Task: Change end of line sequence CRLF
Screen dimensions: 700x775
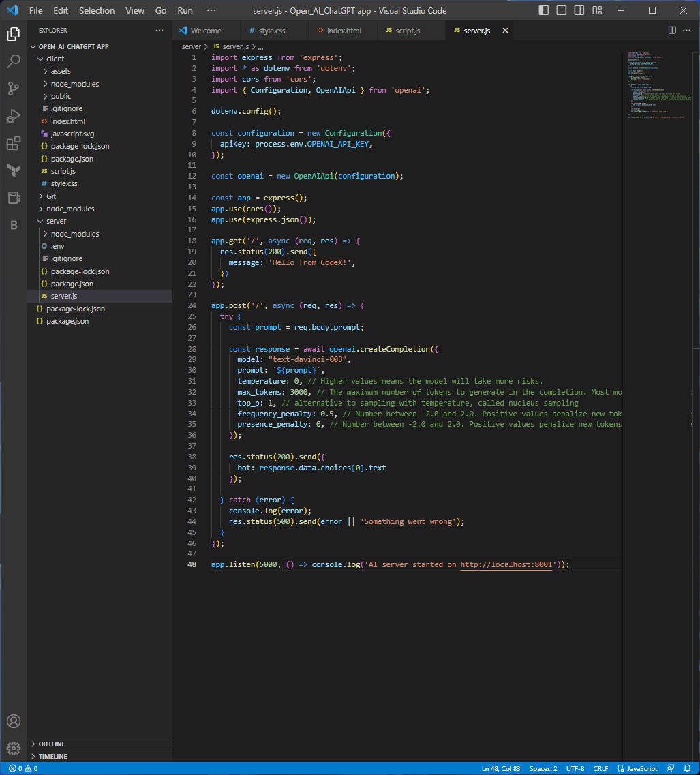Action: [x=600, y=769]
